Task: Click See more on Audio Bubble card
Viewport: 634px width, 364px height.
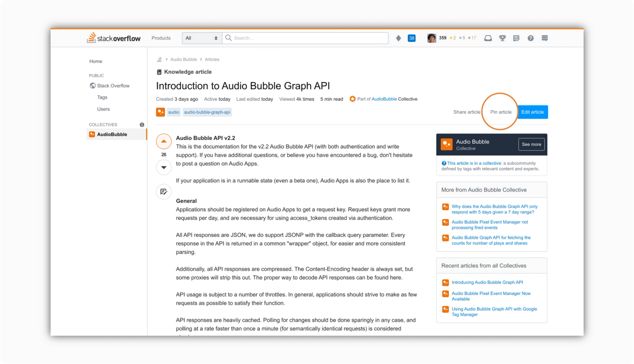Action: (531, 144)
